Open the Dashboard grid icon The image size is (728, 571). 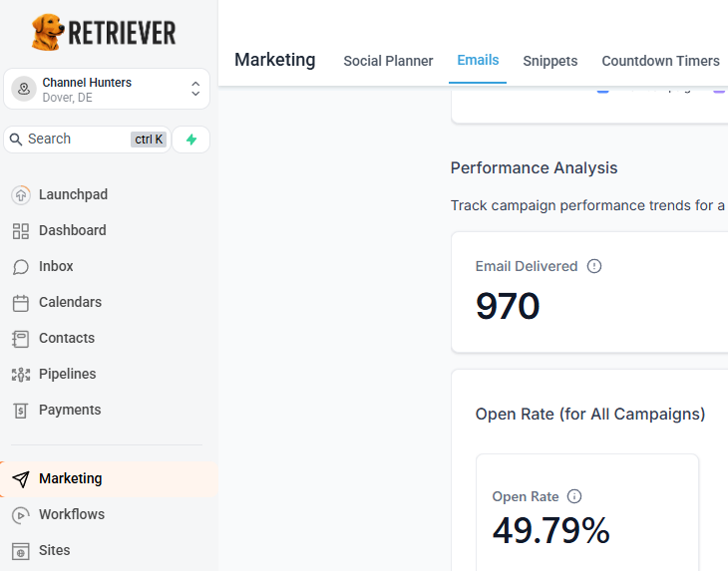(x=20, y=230)
